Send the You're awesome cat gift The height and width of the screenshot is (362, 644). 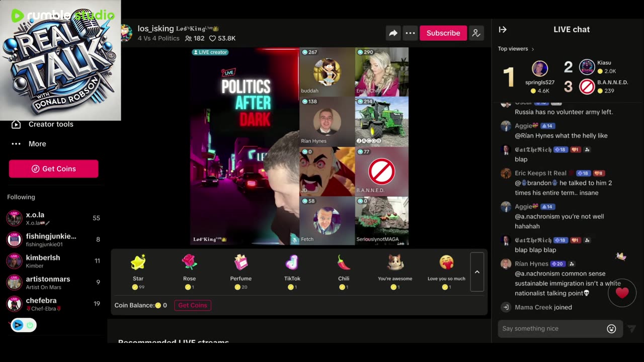[395, 271]
